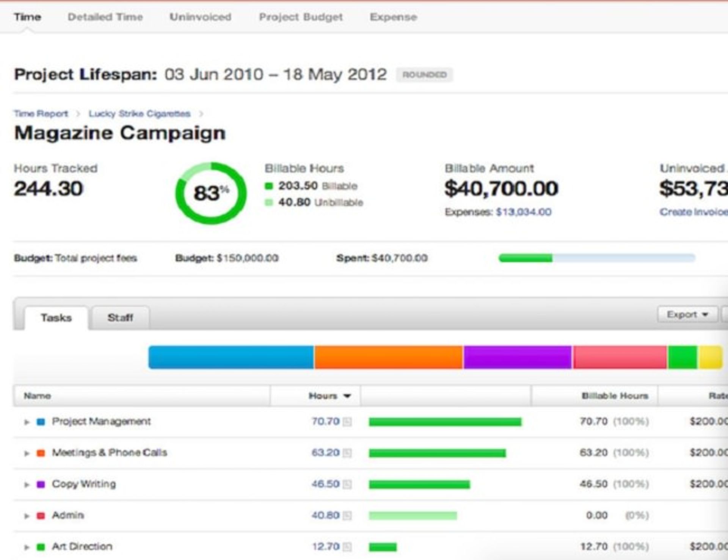Switch to the Staff tab

pyautogui.click(x=120, y=318)
